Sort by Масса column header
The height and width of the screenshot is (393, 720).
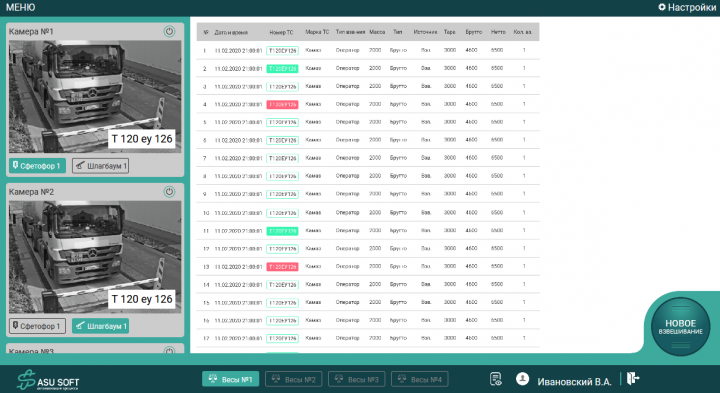pyautogui.click(x=377, y=32)
